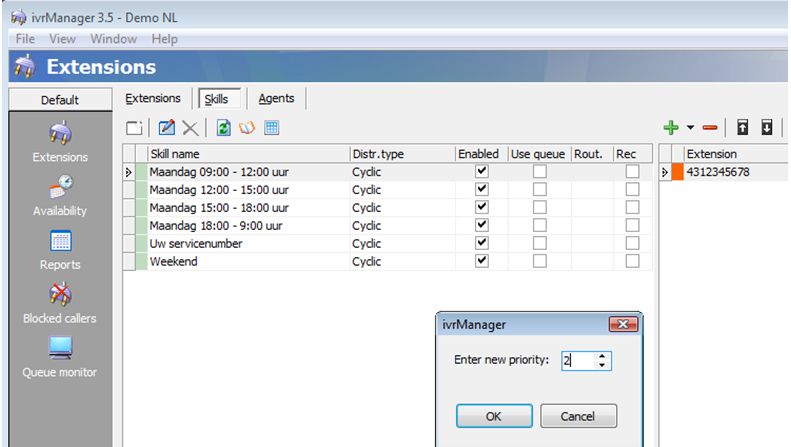Click the Extension column header
The width and height of the screenshot is (791, 447).
[x=736, y=154]
